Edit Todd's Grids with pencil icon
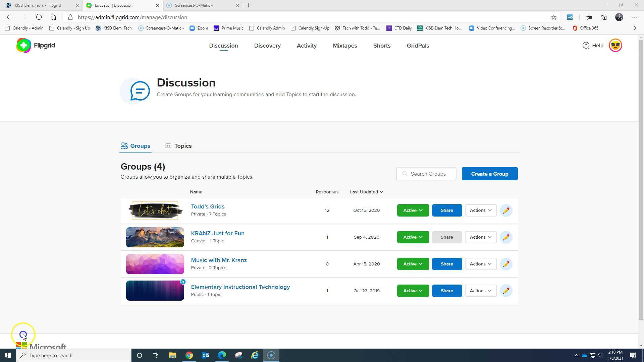644x362 pixels. click(506, 210)
